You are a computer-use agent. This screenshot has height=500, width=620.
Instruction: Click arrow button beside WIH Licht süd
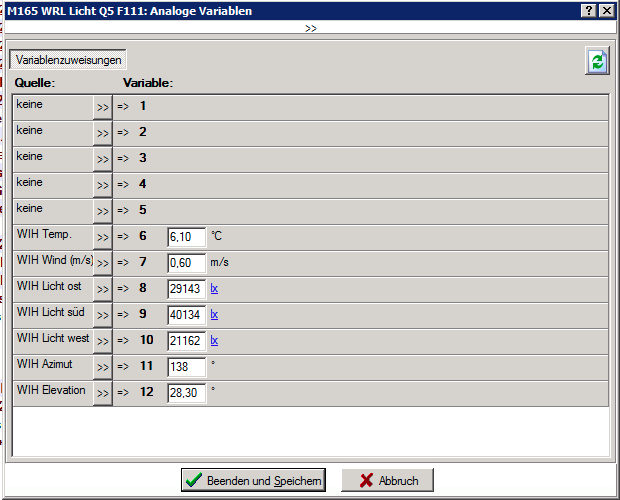(x=102, y=315)
